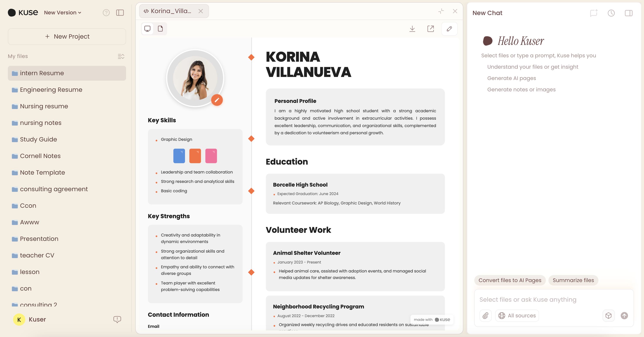
Task: Open the New Version dropdown
Action: pyautogui.click(x=62, y=12)
